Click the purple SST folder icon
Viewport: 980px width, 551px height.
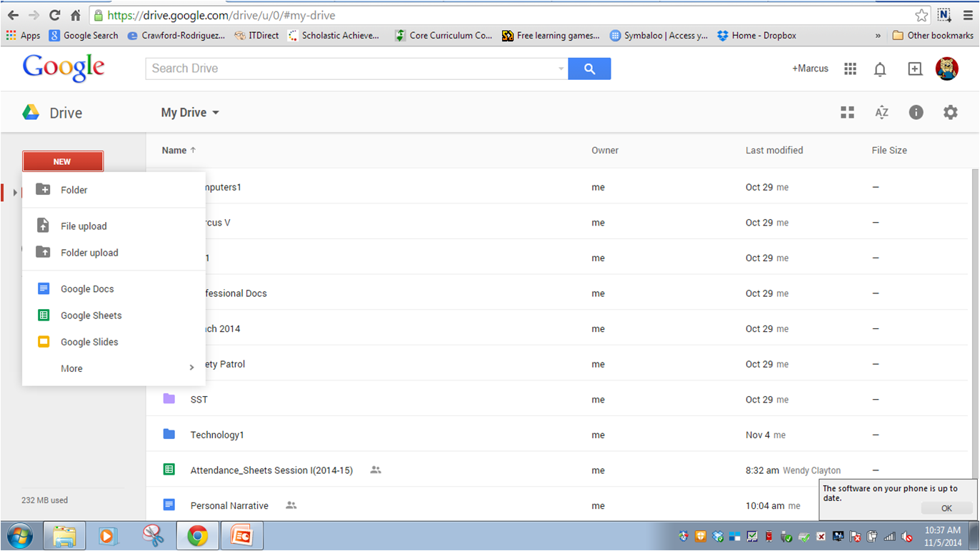(x=169, y=398)
